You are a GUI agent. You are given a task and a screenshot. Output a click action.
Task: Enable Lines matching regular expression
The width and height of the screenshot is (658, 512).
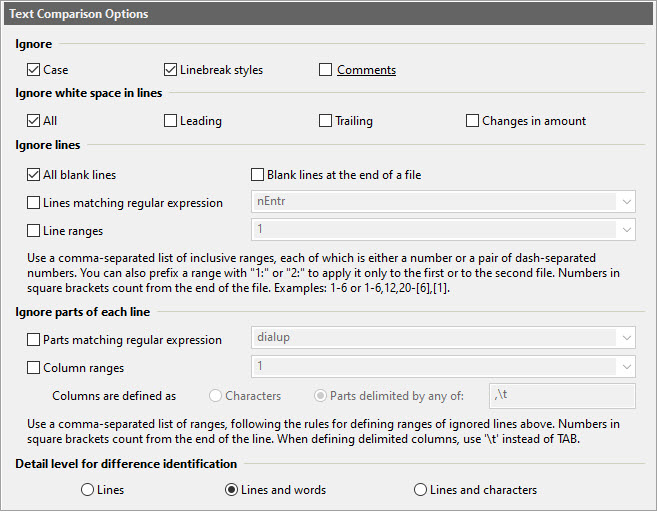click(35, 203)
